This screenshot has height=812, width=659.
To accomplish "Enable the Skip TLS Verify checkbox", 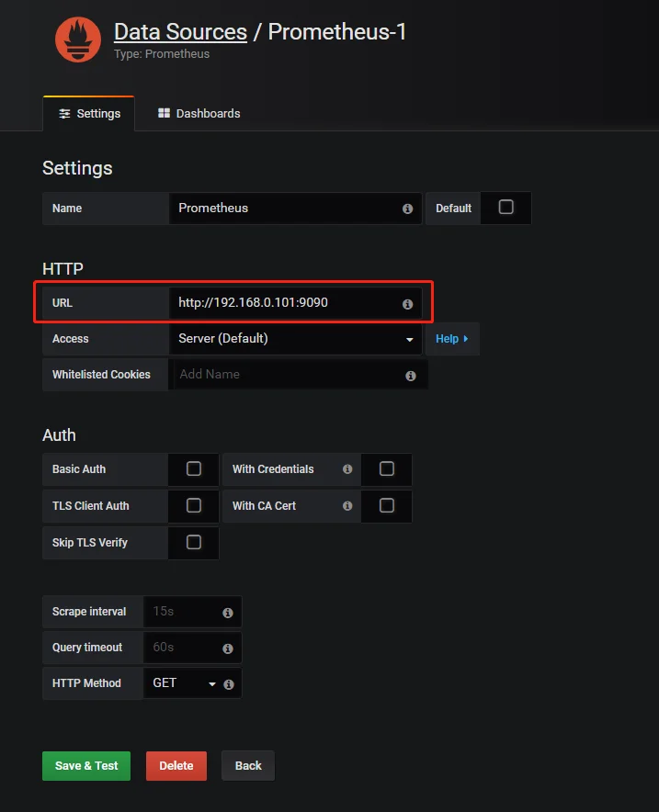I will pyautogui.click(x=194, y=542).
